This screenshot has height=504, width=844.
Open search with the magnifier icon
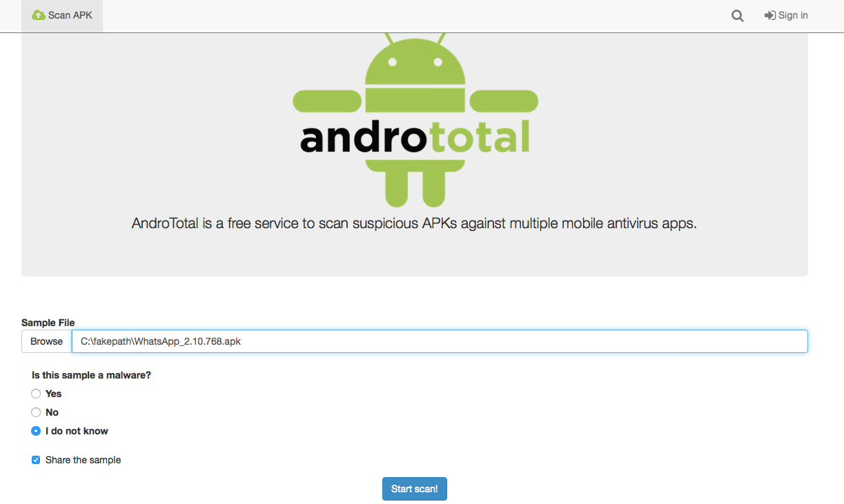tap(738, 16)
